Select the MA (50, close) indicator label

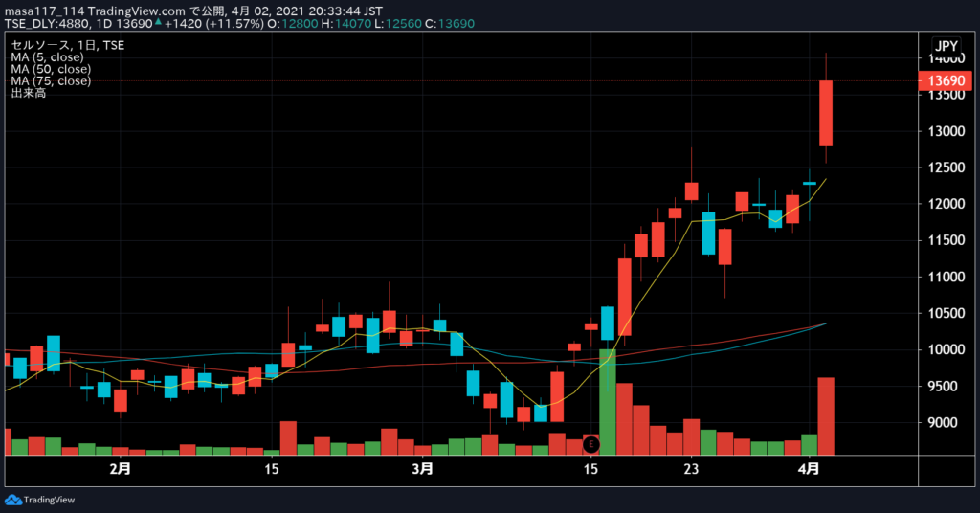tap(51, 69)
